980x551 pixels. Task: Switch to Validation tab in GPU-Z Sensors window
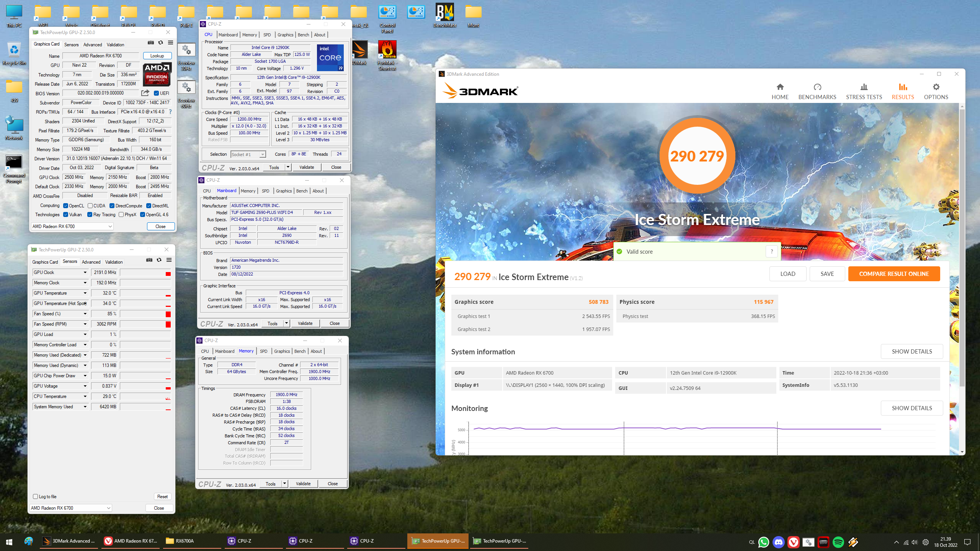(114, 262)
